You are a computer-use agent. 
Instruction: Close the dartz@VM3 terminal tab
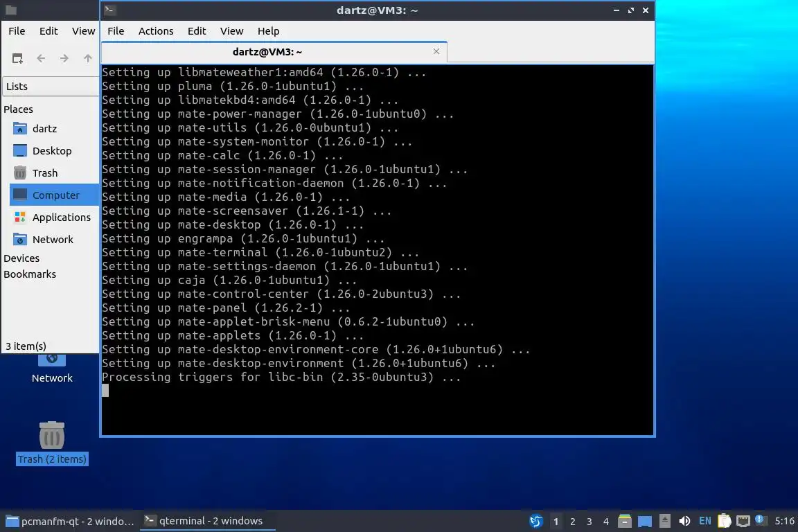pyautogui.click(x=436, y=51)
